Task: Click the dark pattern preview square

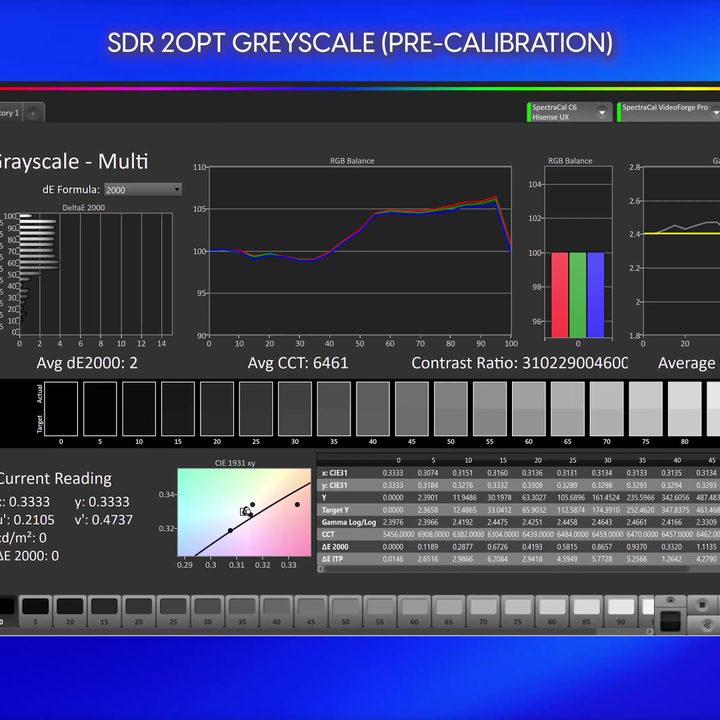Action: click(670, 621)
